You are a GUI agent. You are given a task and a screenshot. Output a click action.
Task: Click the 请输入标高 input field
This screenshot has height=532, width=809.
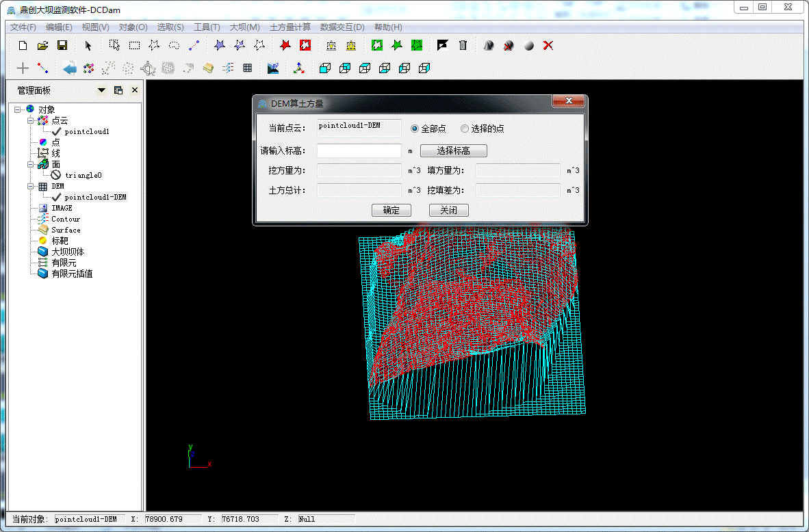click(x=359, y=151)
